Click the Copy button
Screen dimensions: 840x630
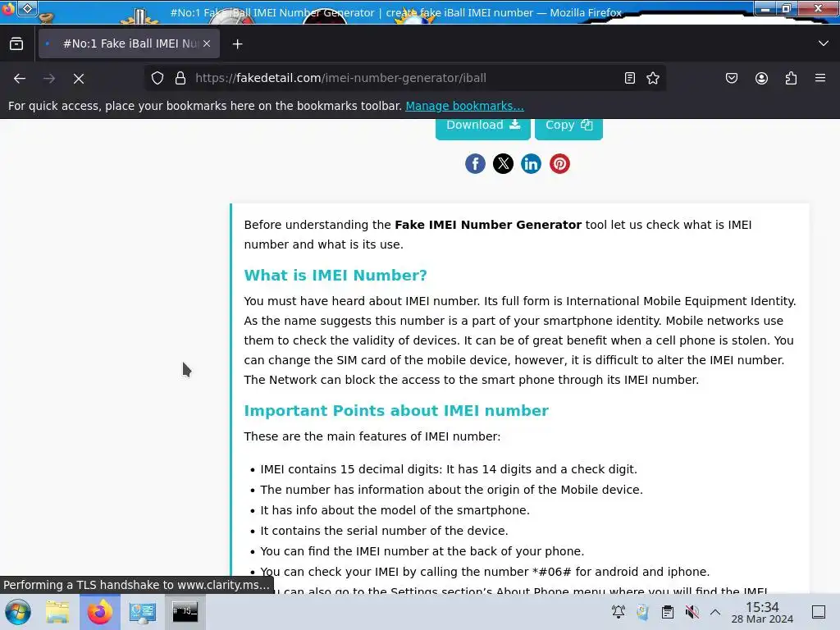(568, 127)
